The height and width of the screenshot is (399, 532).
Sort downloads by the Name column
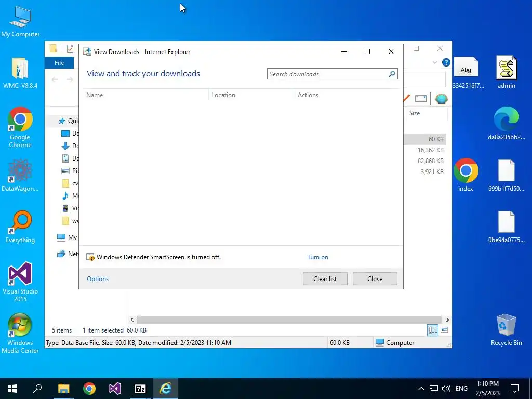click(x=146, y=95)
